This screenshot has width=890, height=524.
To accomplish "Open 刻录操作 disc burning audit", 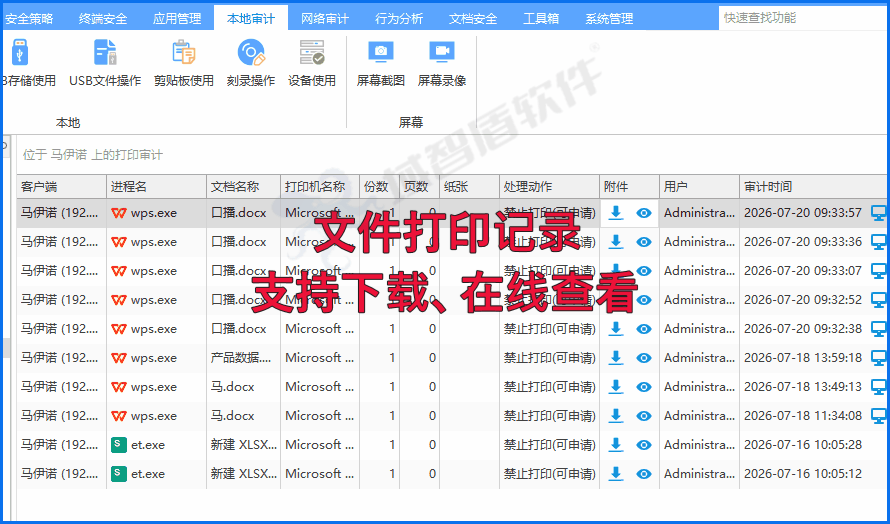I will [251, 63].
